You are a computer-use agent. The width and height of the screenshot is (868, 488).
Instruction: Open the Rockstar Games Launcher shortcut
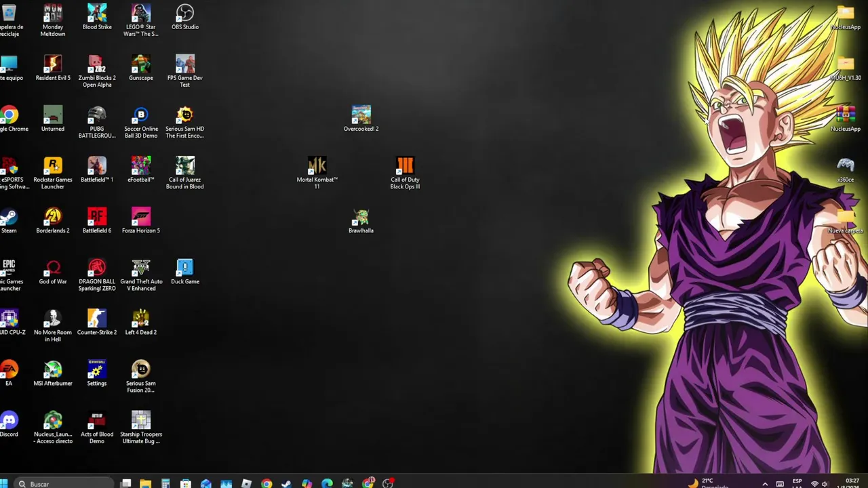click(53, 173)
